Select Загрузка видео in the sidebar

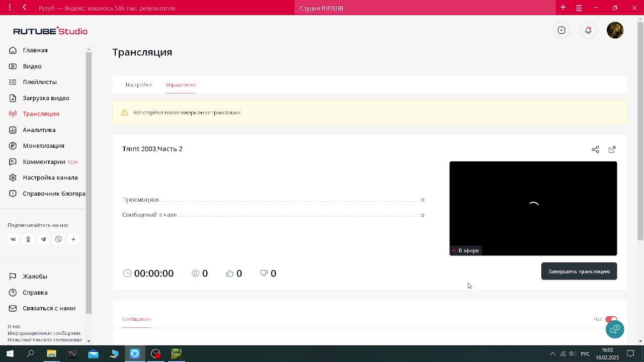pyautogui.click(x=46, y=98)
